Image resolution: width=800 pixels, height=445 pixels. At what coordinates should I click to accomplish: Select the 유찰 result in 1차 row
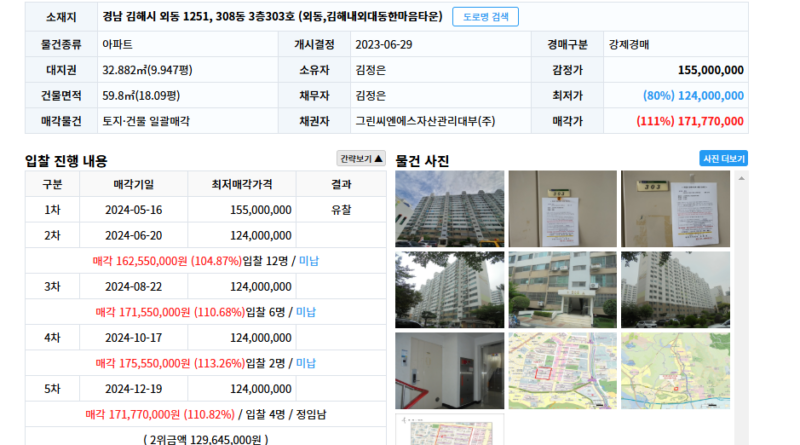point(341,210)
